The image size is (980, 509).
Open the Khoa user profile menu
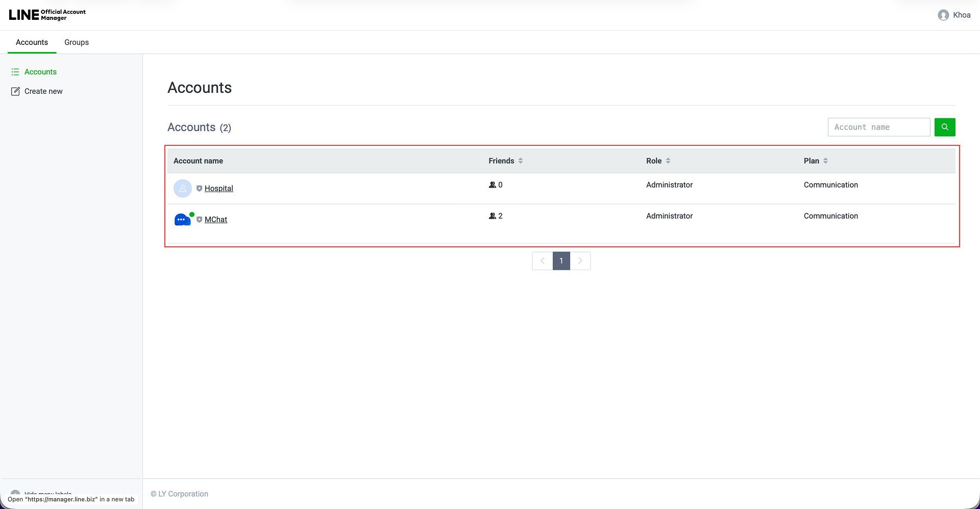click(x=954, y=15)
